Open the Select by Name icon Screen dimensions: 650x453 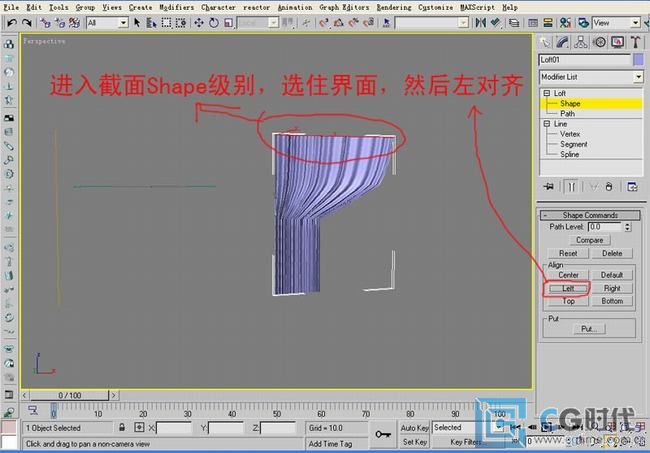pyautogui.click(x=151, y=23)
